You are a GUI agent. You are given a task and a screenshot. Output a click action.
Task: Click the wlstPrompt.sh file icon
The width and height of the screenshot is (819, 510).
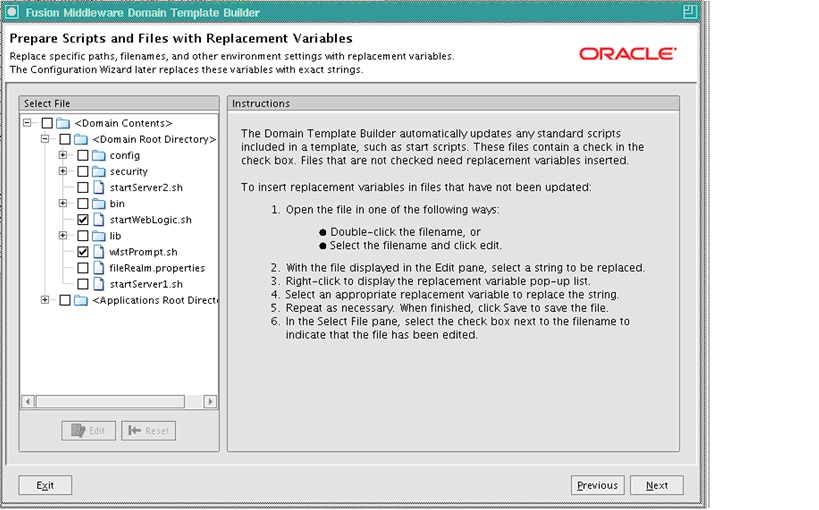(99, 252)
